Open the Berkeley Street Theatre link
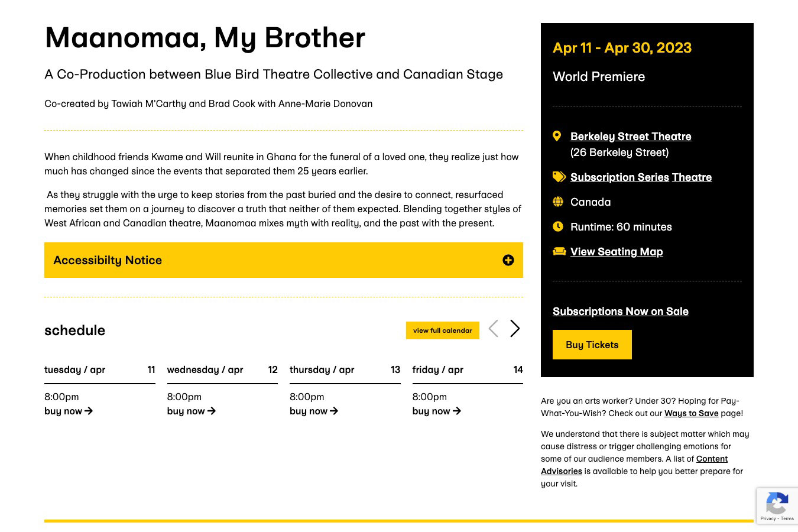Screen dimensions: 798x532 coord(631,136)
